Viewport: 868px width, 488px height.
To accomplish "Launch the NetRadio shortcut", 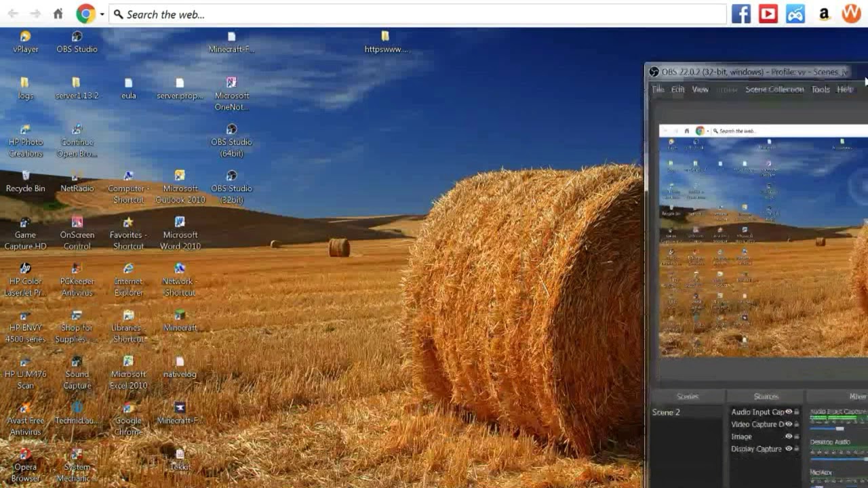I will (77, 182).
